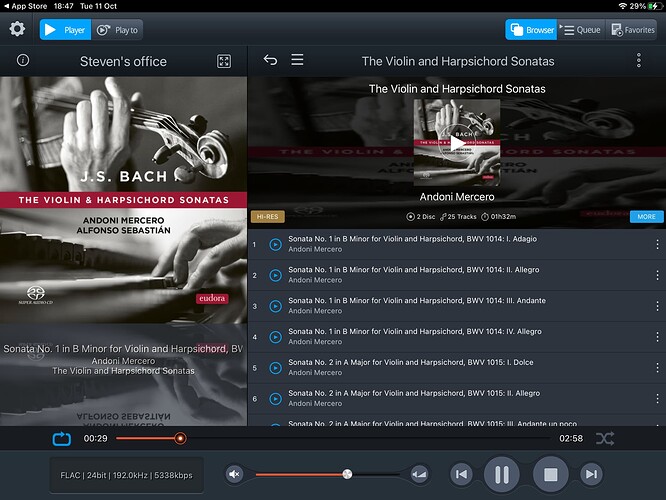The width and height of the screenshot is (666, 500).
Task: Expand now-playing view to fullscreen
Action: (224, 61)
